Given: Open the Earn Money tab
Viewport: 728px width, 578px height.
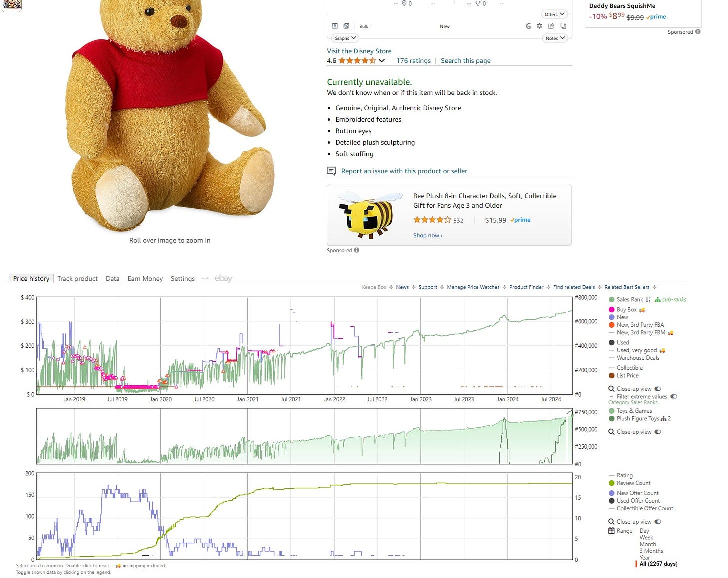Looking at the screenshot, I should tap(145, 279).
